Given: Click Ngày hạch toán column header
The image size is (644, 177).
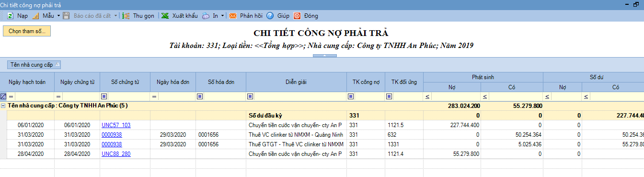Looking at the screenshot, I should [27, 82].
